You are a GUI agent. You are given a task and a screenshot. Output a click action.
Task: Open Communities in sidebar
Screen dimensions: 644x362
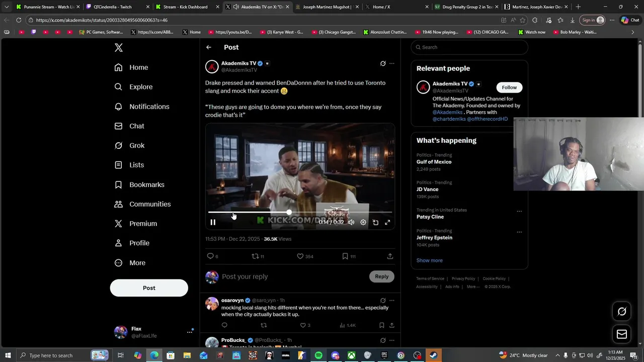point(142,204)
